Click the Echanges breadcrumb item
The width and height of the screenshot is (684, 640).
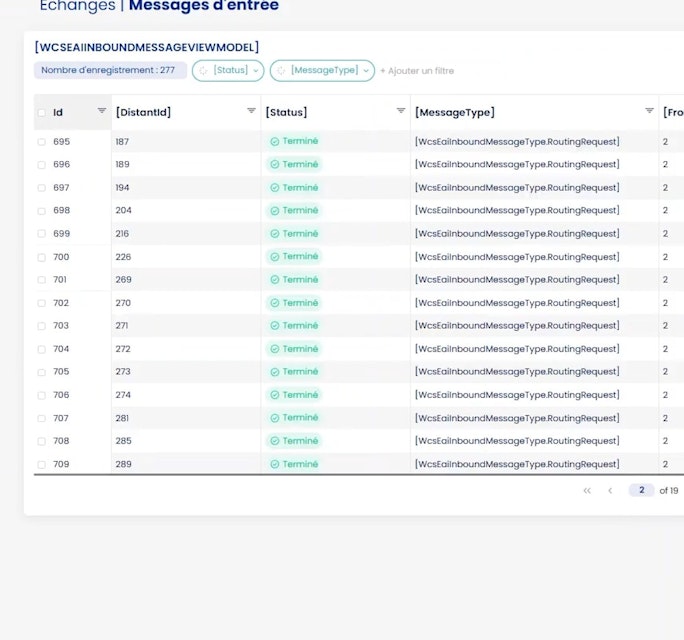pyautogui.click(x=74, y=6)
